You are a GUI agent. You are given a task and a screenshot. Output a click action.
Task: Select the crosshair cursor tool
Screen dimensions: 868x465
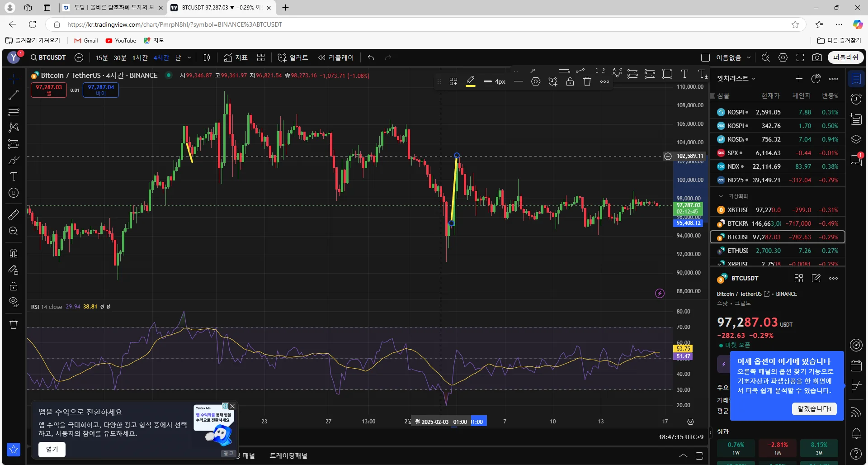[x=14, y=79]
